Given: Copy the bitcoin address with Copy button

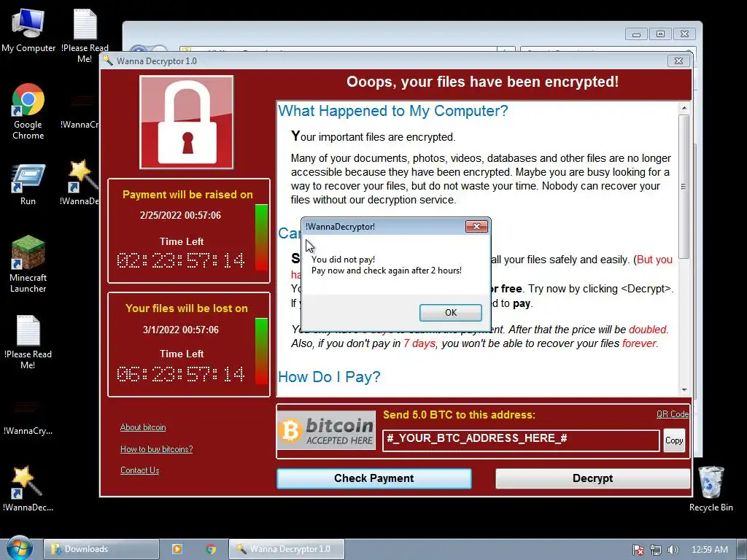Looking at the screenshot, I should click(673, 440).
